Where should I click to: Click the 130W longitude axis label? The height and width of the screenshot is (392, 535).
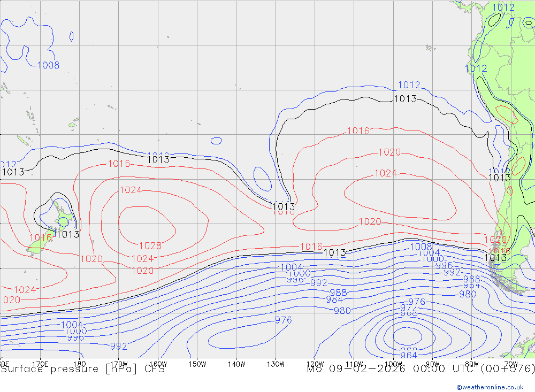[276, 364]
